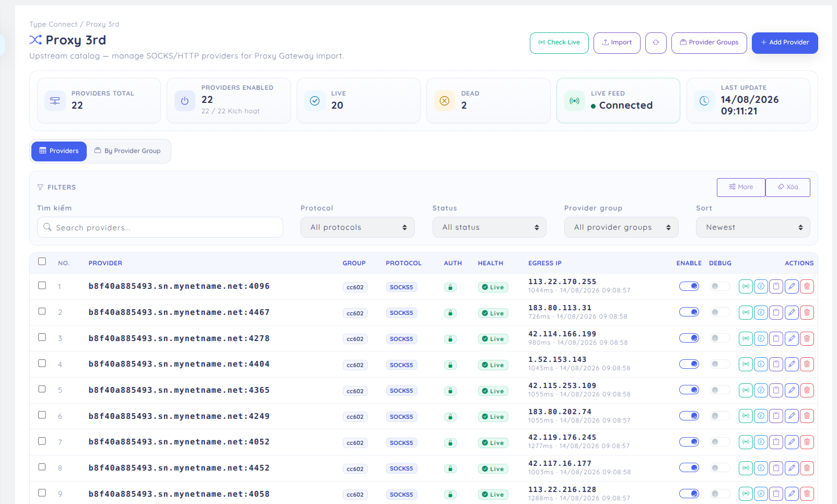Sort table by PROVIDER column header

tap(106, 263)
